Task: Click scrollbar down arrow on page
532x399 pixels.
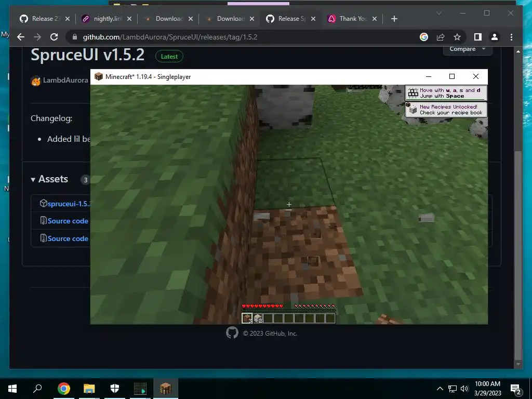Action: pyautogui.click(x=518, y=364)
